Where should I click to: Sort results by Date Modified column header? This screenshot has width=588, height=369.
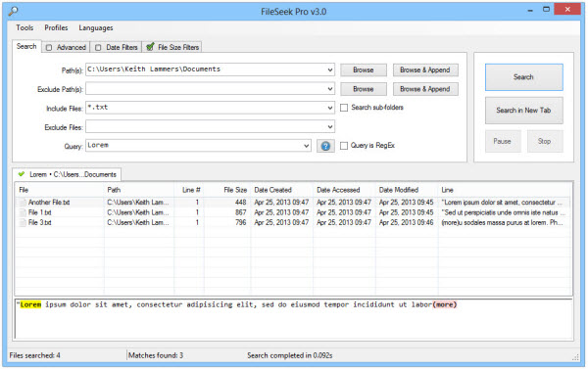click(x=407, y=190)
